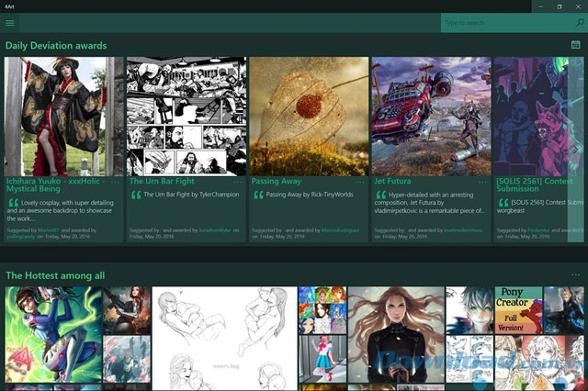Open the kimono cosplay artwork thumbnail
Viewport: 588px width, 391px height.
pos(64,117)
